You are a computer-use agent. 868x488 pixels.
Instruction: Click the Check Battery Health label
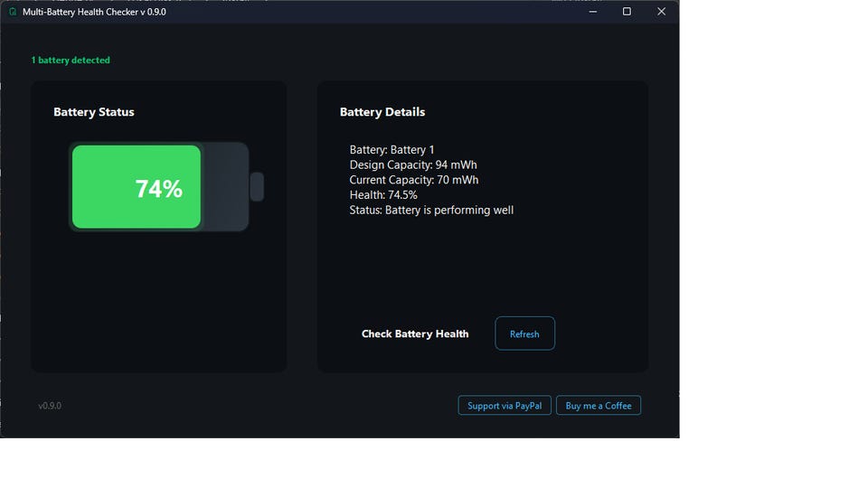coord(415,333)
